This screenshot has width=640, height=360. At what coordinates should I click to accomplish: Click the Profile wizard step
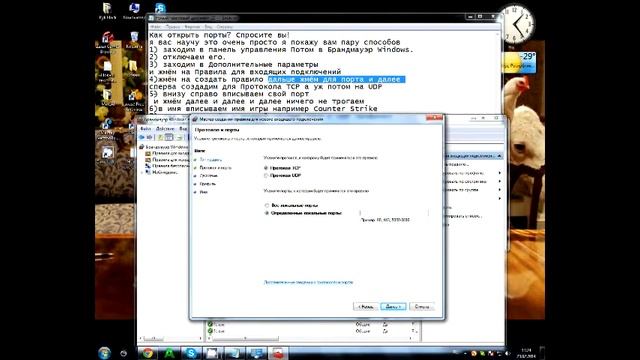pyautogui.click(x=207, y=184)
